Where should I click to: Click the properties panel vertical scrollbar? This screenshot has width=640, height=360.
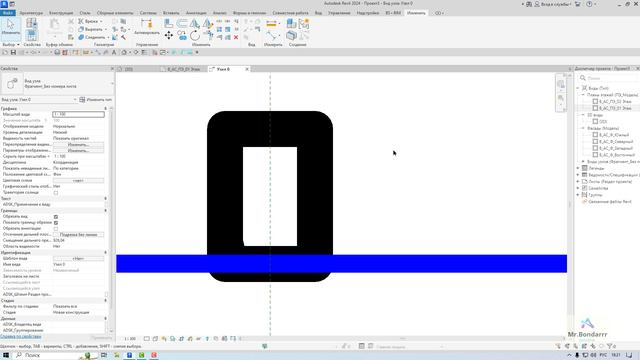pos(112,220)
